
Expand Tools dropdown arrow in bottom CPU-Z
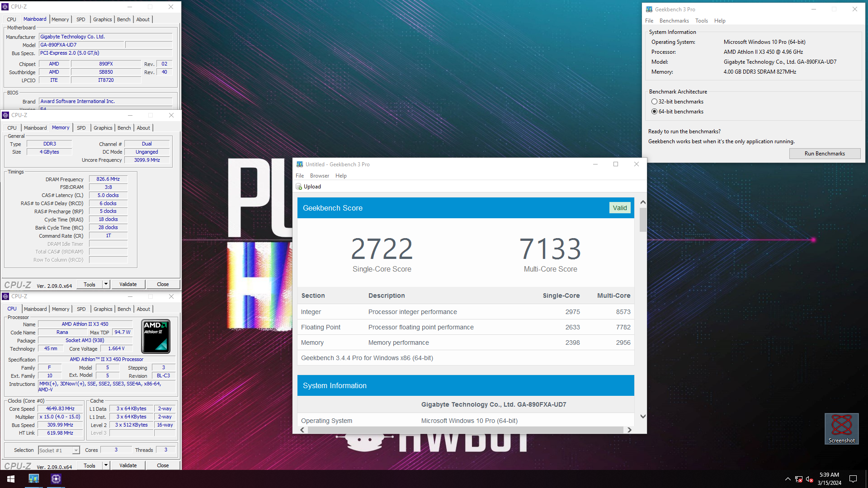coord(106,465)
